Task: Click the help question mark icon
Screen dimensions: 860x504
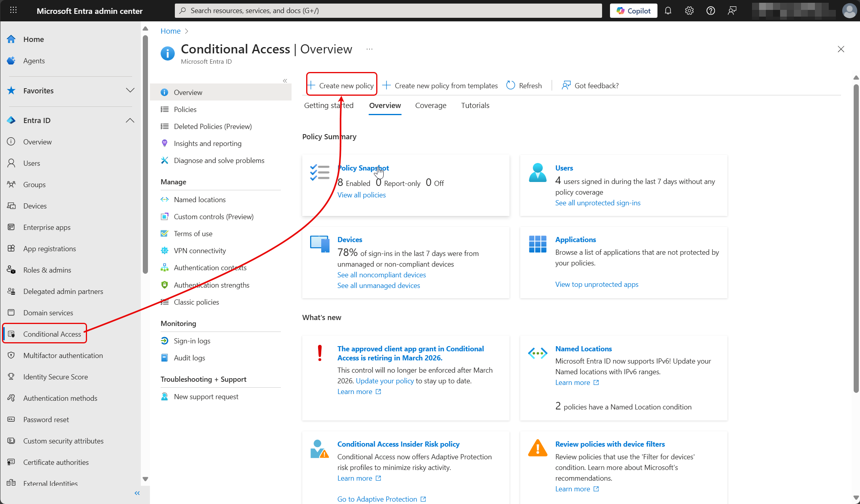Action: pos(710,11)
